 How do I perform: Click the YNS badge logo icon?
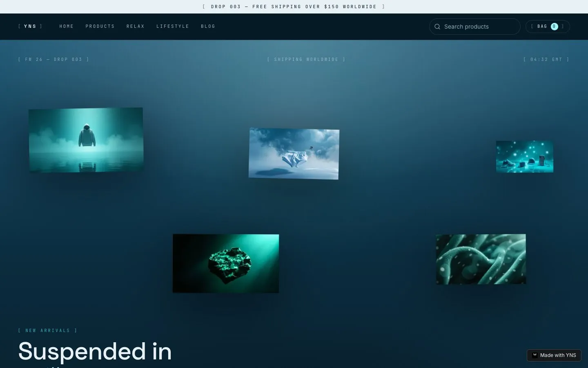pos(535,355)
